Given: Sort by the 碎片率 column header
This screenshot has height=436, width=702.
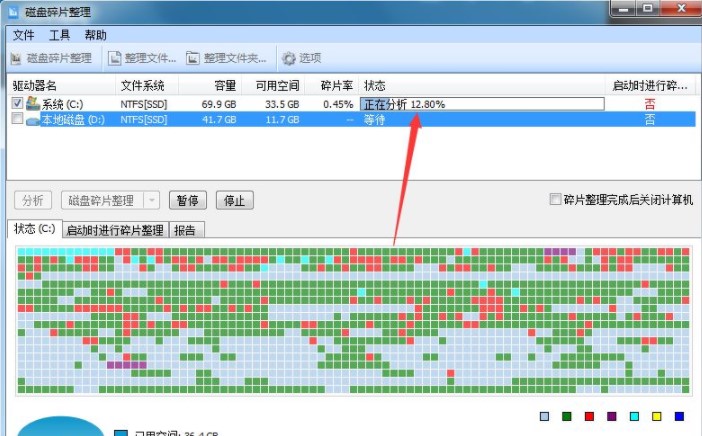Looking at the screenshot, I should tap(337, 85).
